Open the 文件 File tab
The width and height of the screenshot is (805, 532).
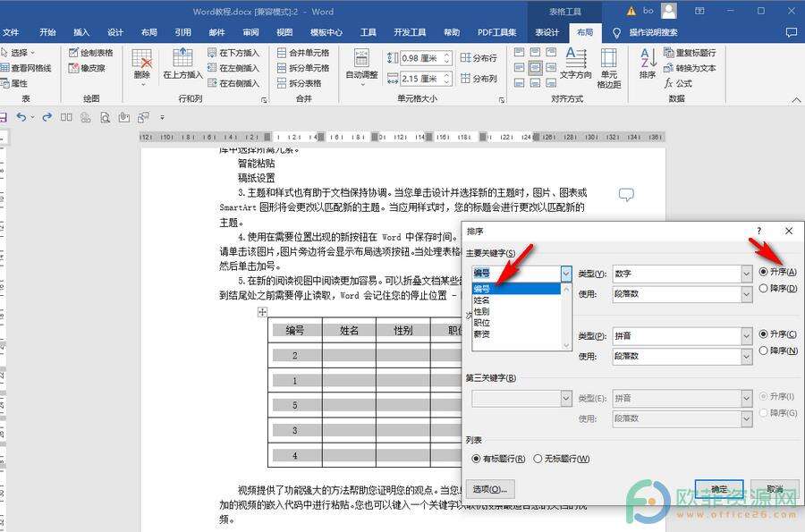click(11, 32)
